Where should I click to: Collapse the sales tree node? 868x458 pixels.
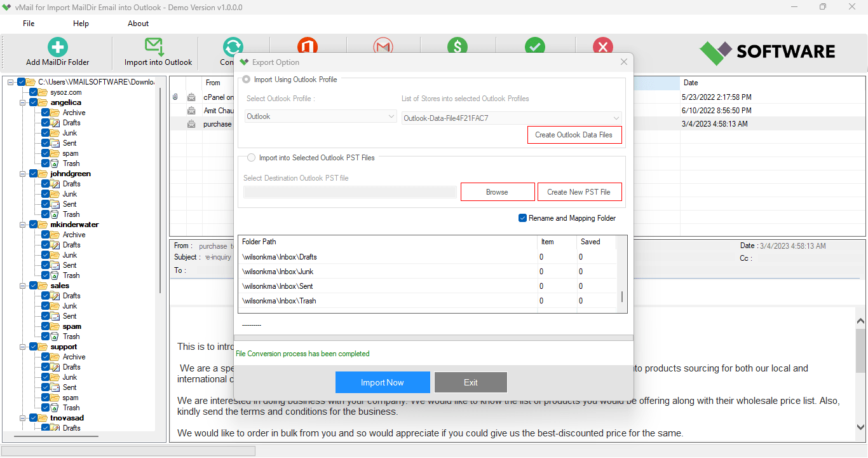tap(22, 286)
